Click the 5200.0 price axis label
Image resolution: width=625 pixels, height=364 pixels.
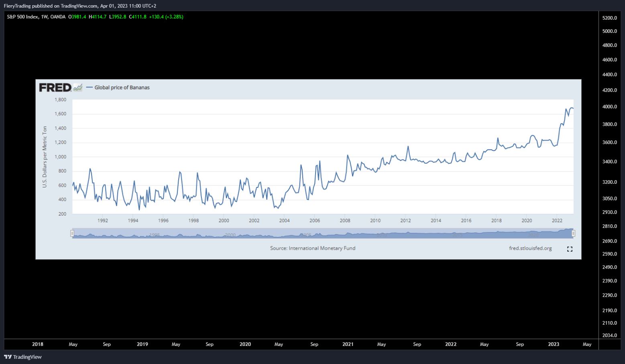point(610,18)
